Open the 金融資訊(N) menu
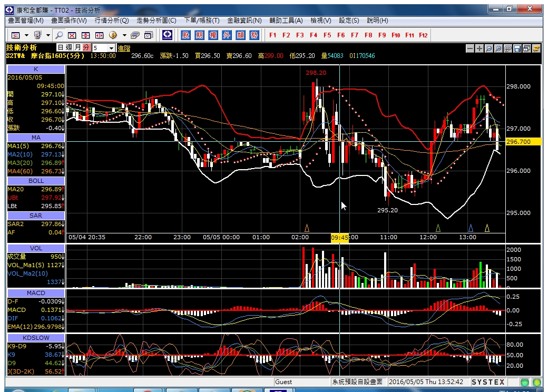 click(244, 21)
